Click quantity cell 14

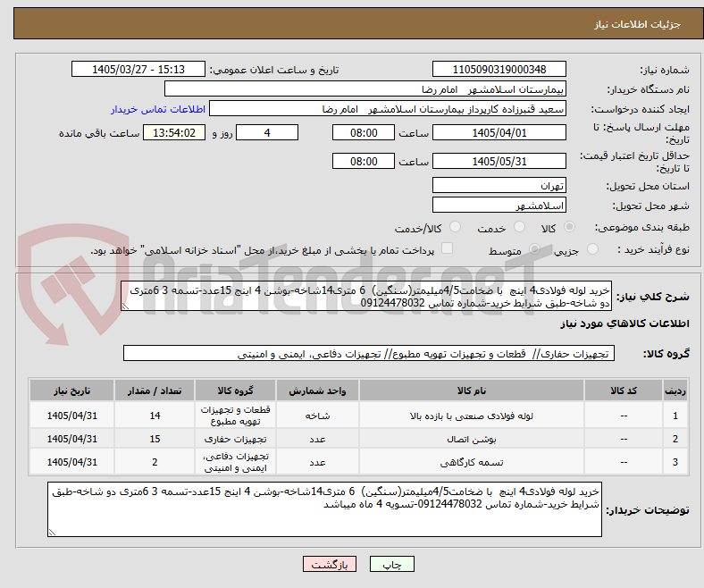pyautogui.click(x=155, y=416)
